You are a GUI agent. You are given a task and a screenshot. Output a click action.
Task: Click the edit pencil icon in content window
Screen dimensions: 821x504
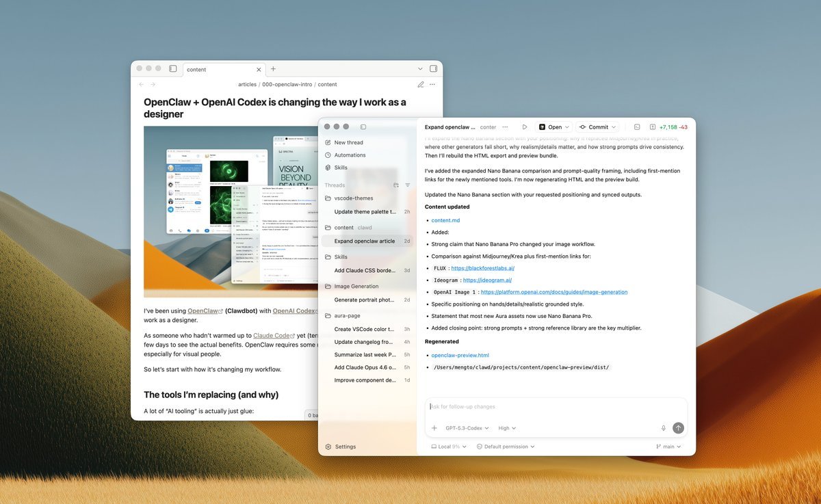(421, 85)
